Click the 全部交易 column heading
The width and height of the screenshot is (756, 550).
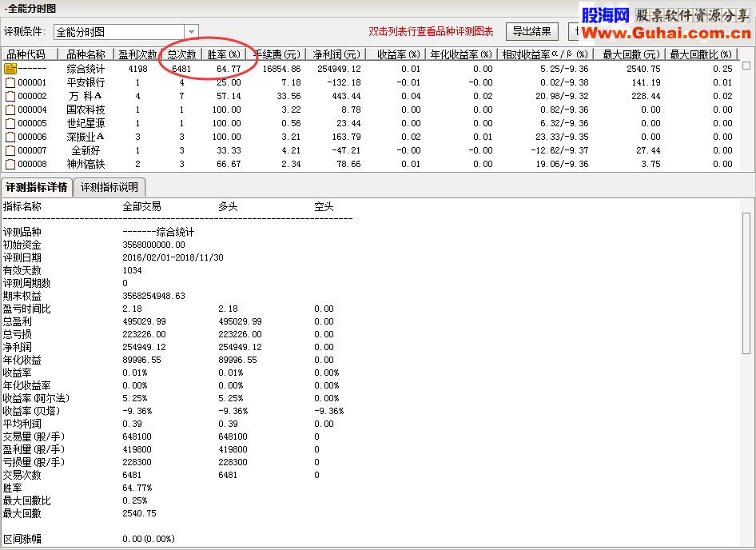point(141,207)
